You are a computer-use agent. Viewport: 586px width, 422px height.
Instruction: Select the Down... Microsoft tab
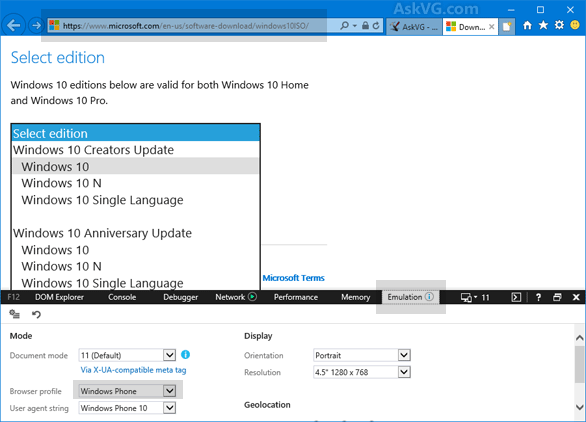click(470, 27)
